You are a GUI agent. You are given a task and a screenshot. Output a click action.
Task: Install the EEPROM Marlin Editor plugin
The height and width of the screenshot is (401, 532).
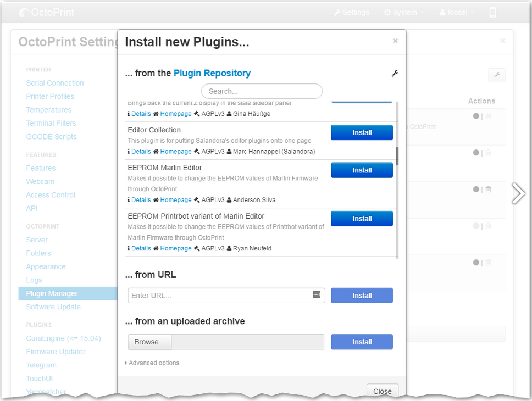[x=362, y=170]
